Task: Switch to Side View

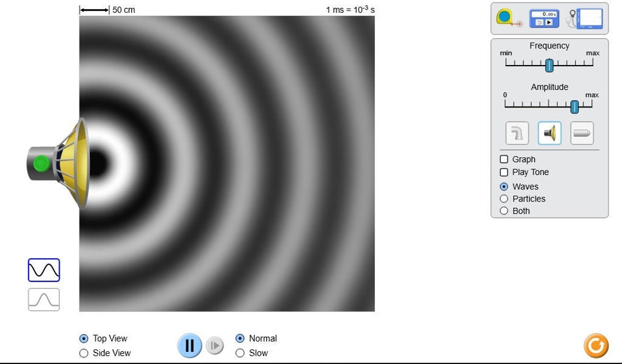Action: coord(84,352)
